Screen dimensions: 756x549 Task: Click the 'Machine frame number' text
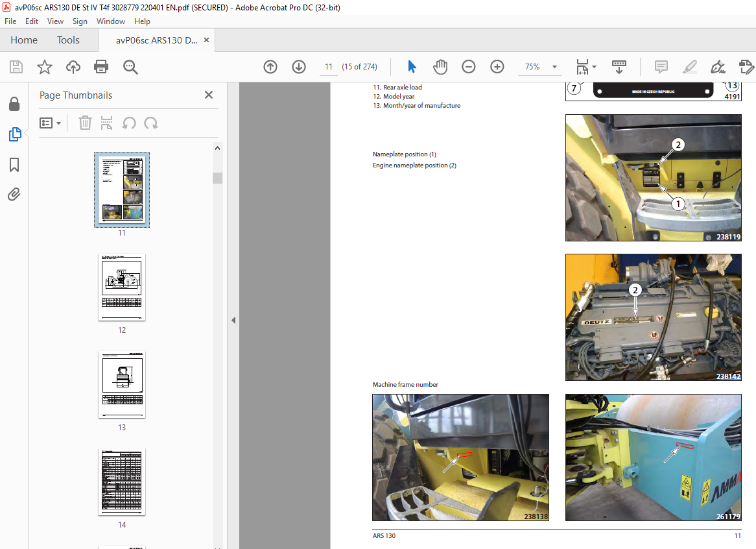click(x=405, y=384)
